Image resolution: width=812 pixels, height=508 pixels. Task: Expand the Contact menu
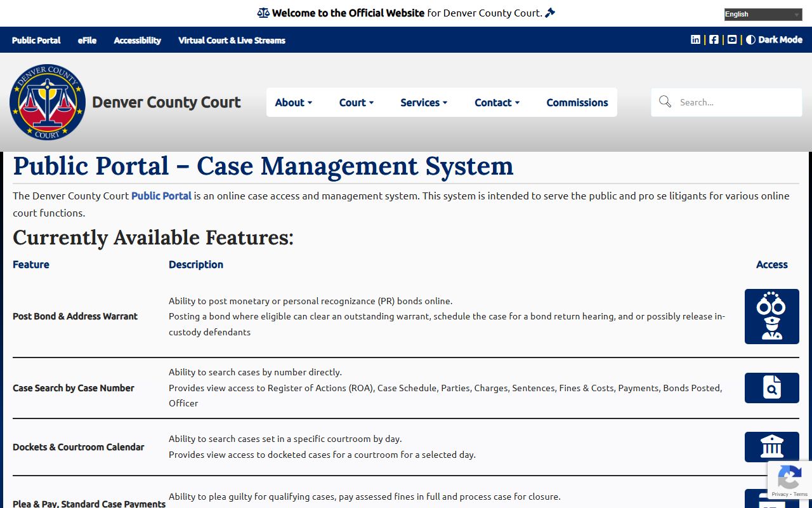tap(497, 102)
